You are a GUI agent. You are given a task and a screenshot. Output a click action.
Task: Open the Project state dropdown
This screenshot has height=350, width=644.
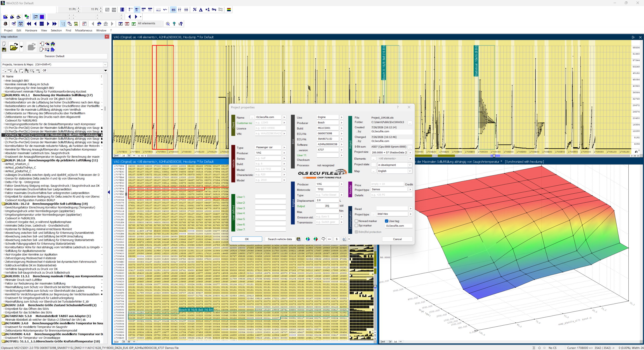[x=410, y=165]
